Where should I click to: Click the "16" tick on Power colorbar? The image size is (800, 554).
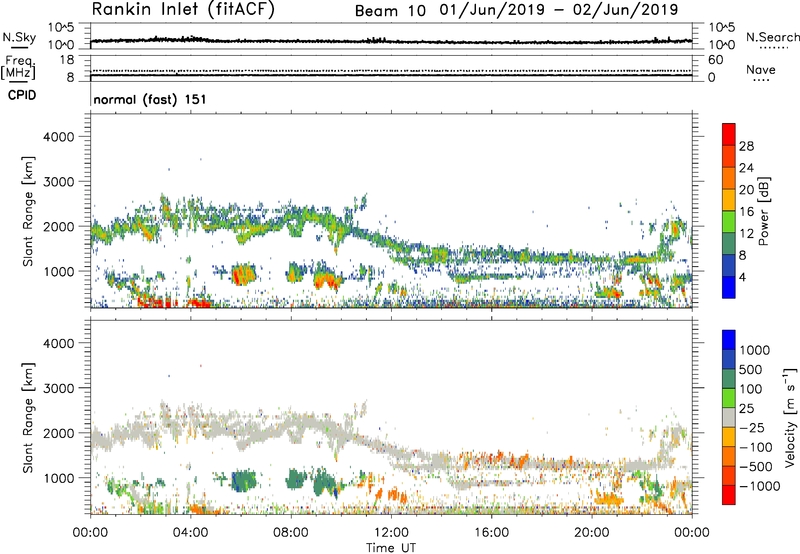pos(746,212)
